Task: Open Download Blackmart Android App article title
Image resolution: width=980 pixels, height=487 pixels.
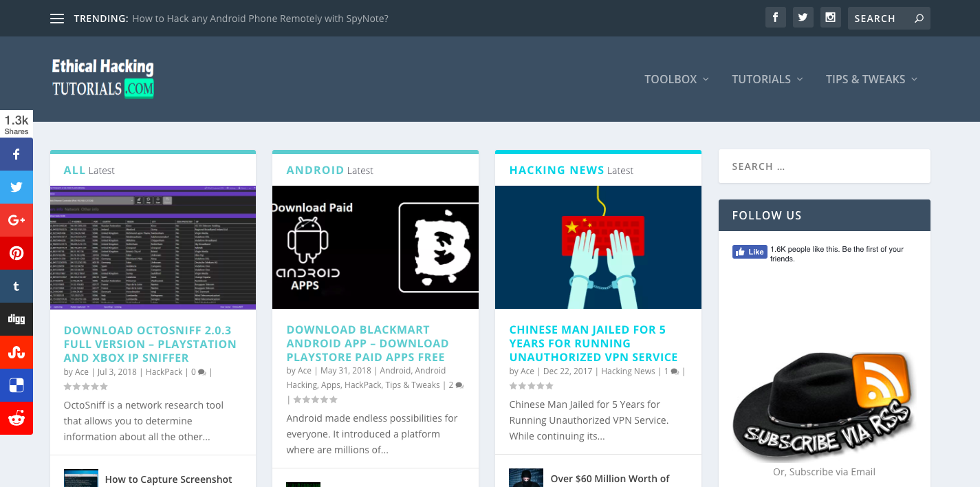Action: [x=368, y=343]
